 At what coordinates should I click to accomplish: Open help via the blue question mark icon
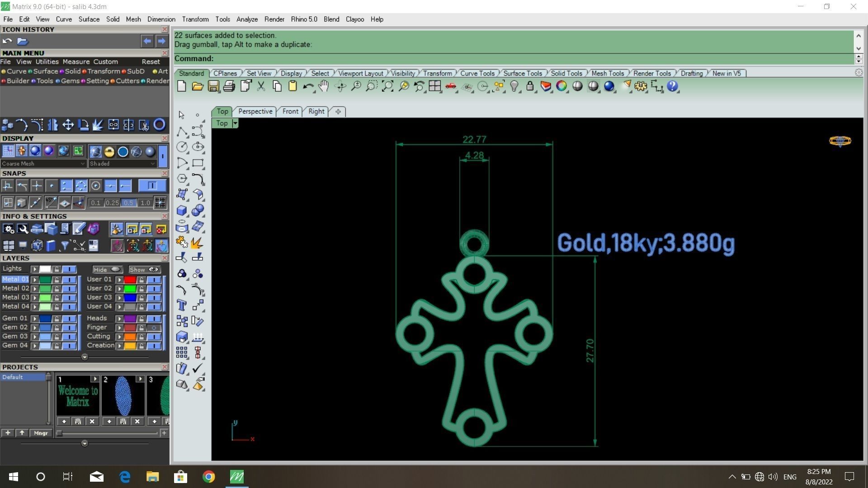672,86
